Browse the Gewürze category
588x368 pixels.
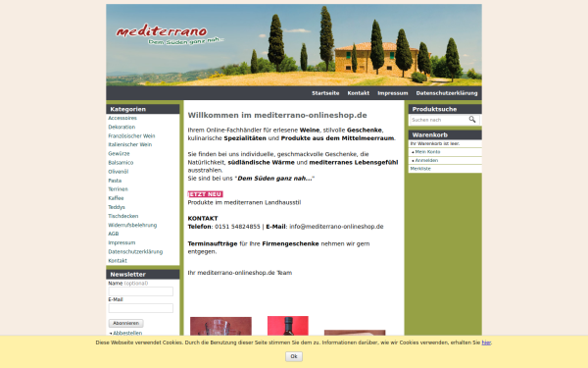click(x=119, y=154)
